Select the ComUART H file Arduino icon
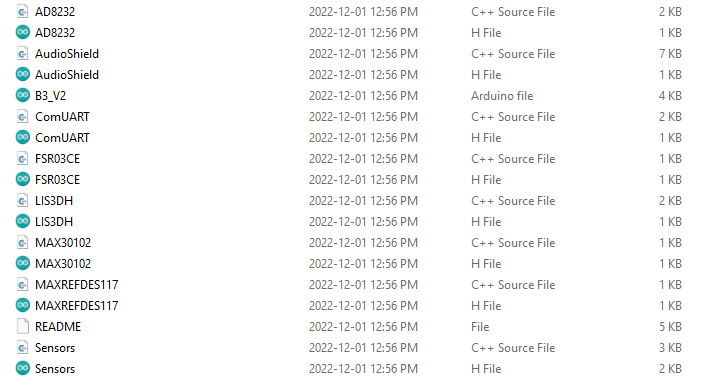717x388 pixels. (x=22, y=137)
